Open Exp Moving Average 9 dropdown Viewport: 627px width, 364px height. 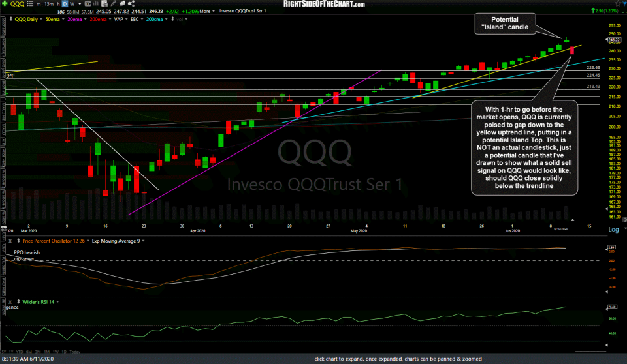[x=143, y=241]
